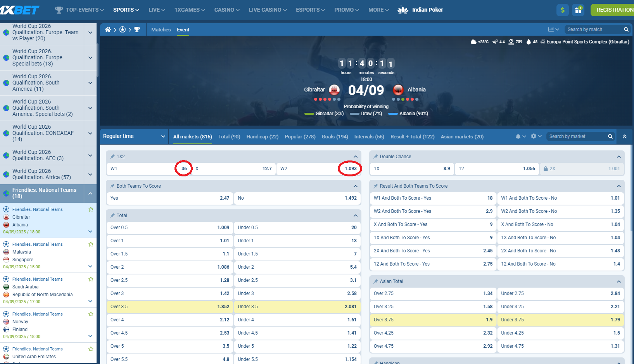Pin the Asian Total market
634x364 pixels.
pos(376,281)
